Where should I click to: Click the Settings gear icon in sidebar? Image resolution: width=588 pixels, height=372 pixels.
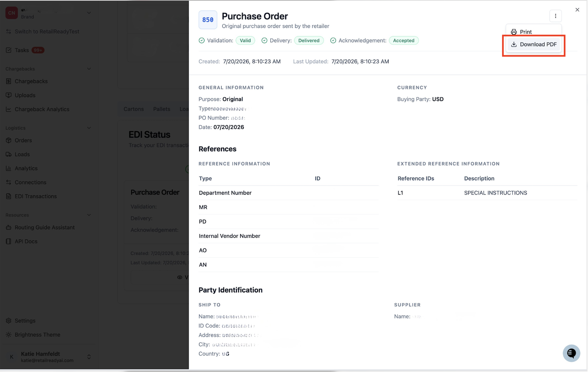pyautogui.click(x=9, y=321)
